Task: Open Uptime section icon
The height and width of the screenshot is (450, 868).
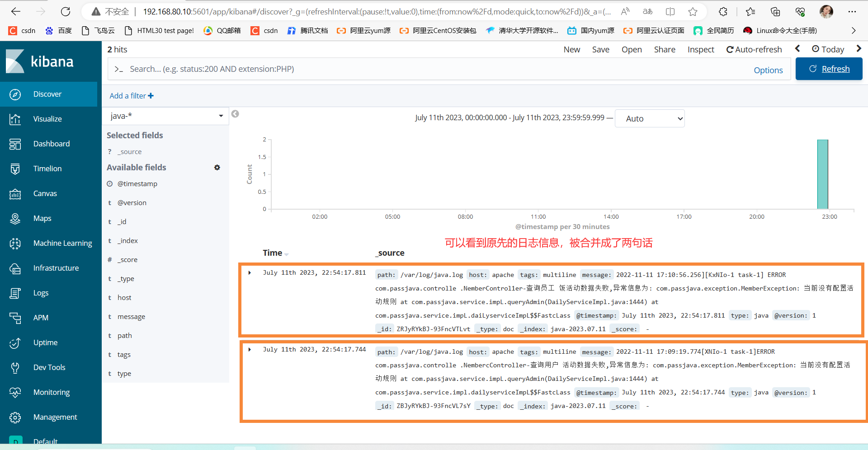Action: point(15,342)
